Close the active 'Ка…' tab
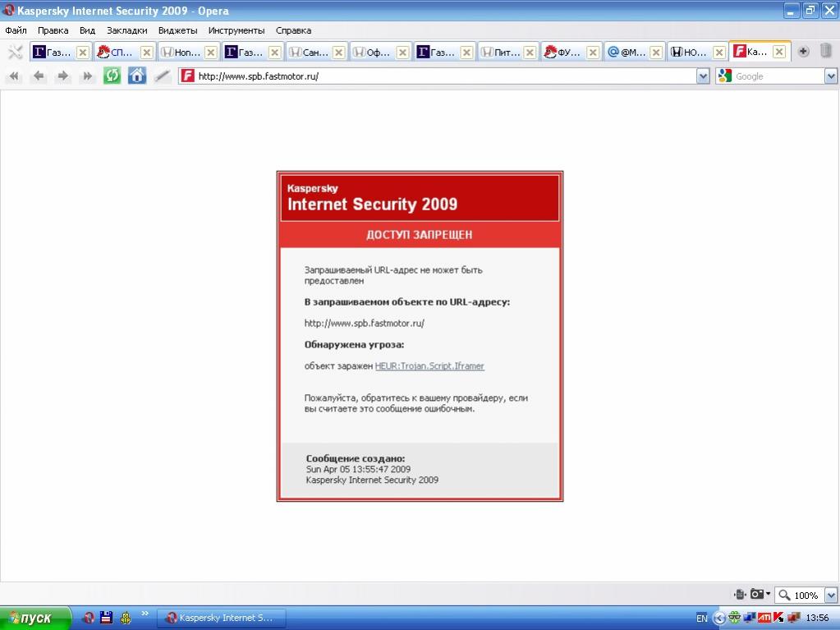The width and height of the screenshot is (840, 630). (x=779, y=52)
